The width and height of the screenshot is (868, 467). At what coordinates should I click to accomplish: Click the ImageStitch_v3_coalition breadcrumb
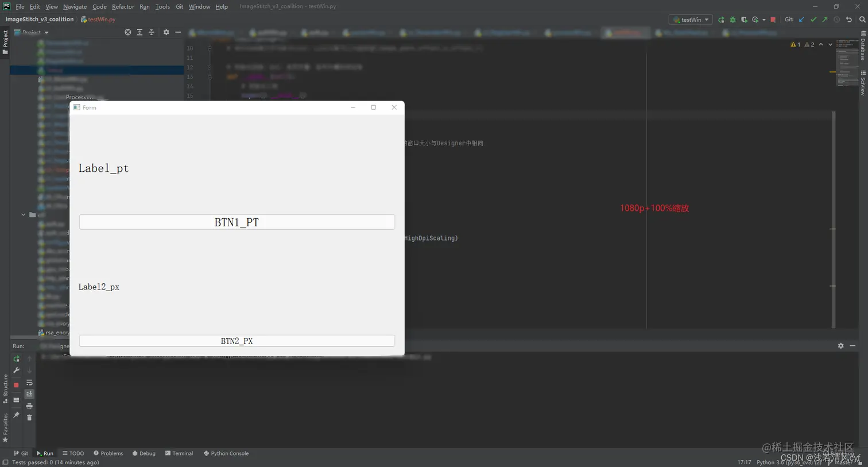click(40, 19)
